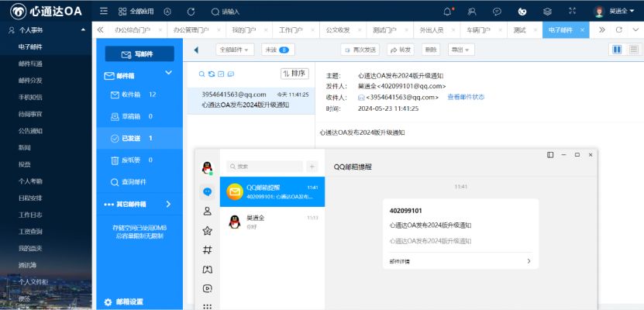Open QQ favorites star icon
The width and height of the screenshot is (644, 310).
pyautogui.click(x=207, y=230)
